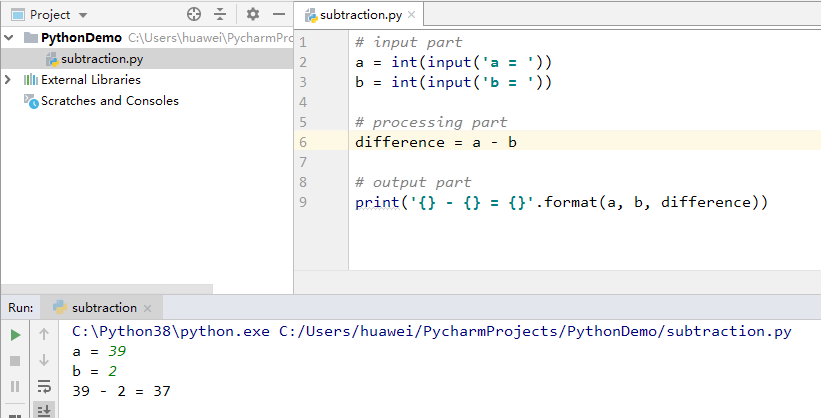Close the subtraction.py editor tab

pyautogui.click(x=412, y=15)
